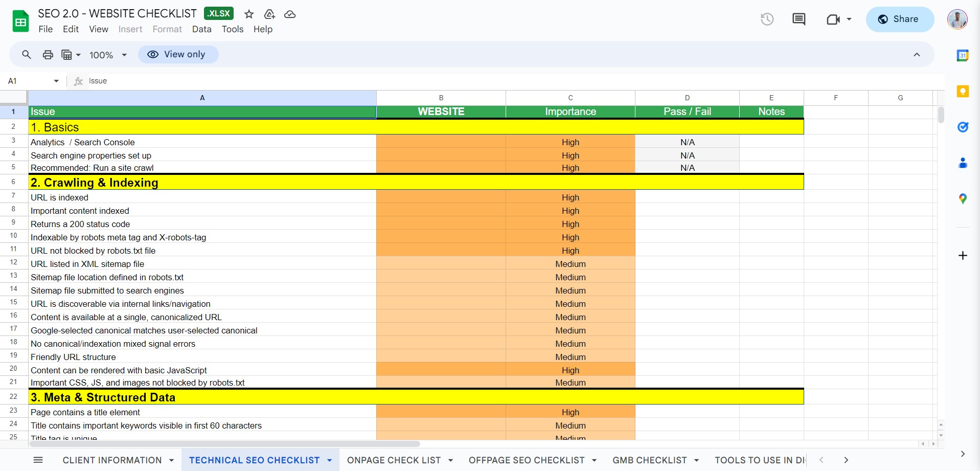Screen dimensions: 980x471
Task: Select the Select-all corner box
Action: point(13,98)
